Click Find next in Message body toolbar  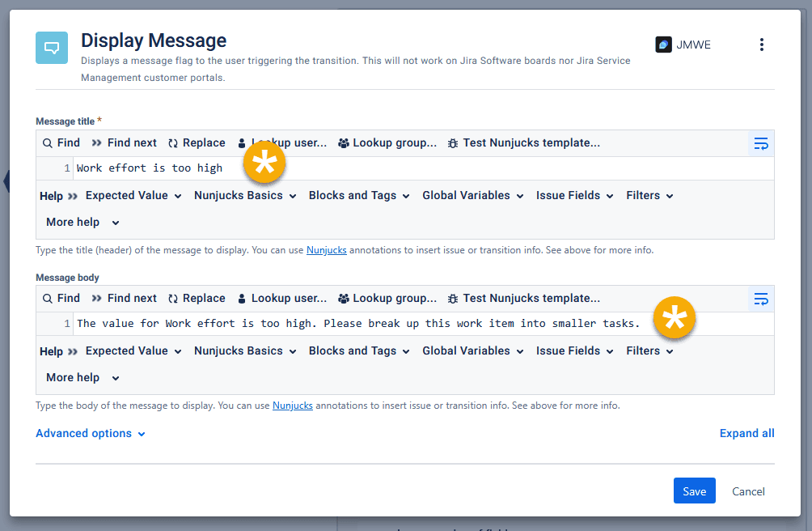125,299
